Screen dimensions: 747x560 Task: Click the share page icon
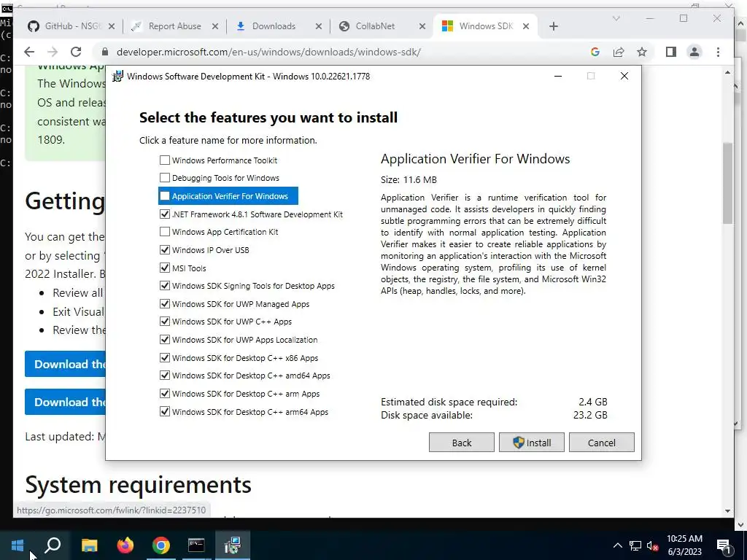[x=619, y=52]
